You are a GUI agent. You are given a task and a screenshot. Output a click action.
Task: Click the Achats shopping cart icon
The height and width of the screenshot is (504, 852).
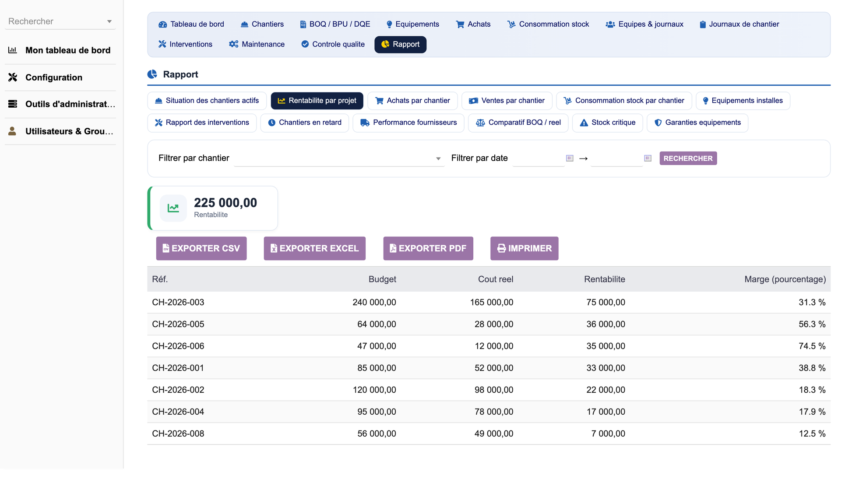[460, 25]
